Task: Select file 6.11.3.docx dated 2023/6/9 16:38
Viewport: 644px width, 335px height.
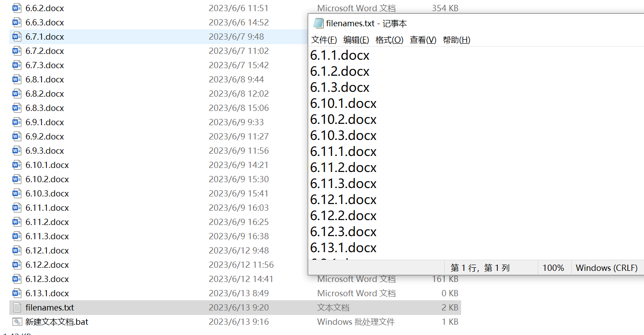Action: 235,236
